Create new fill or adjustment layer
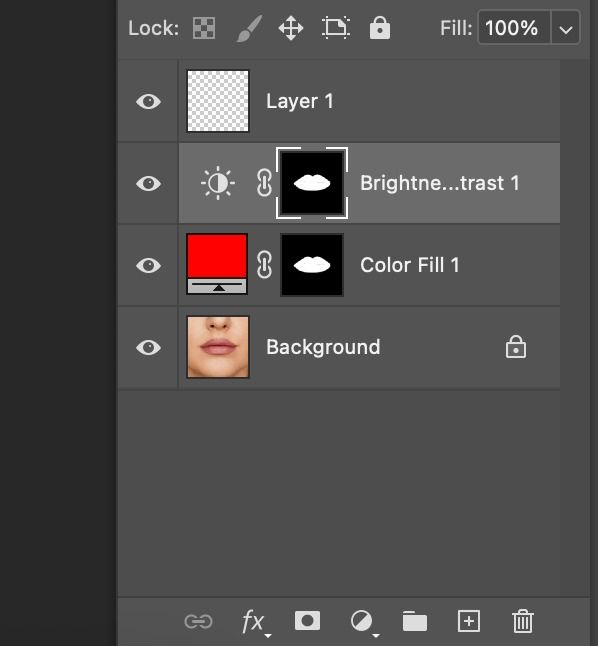This screenshot has height=646, width=598. [363, 622]
